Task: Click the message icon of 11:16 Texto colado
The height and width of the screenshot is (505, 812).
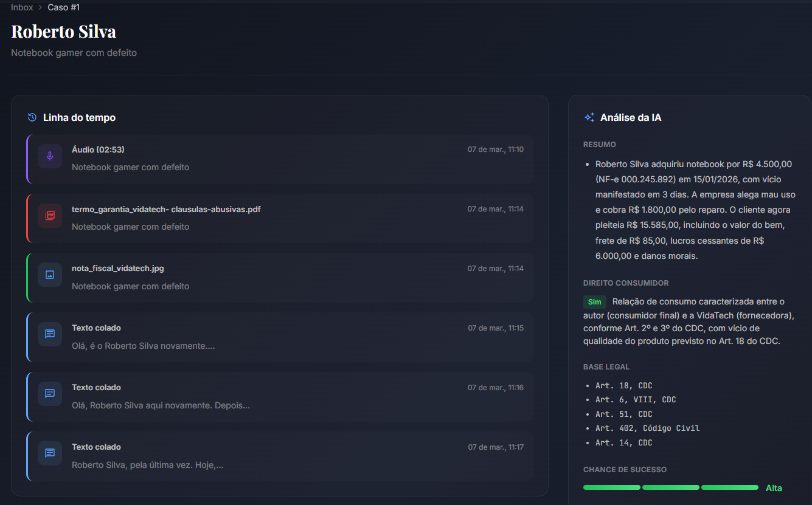Action: coord(50,394)
